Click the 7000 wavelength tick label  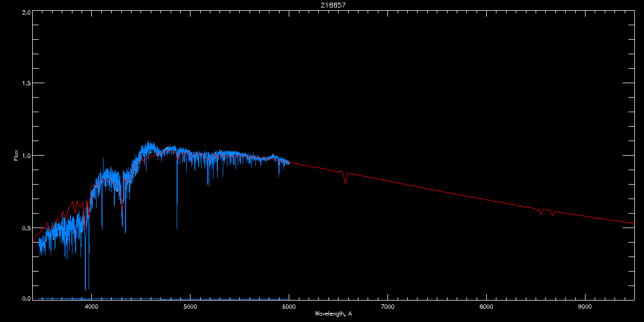coord(387,307)
